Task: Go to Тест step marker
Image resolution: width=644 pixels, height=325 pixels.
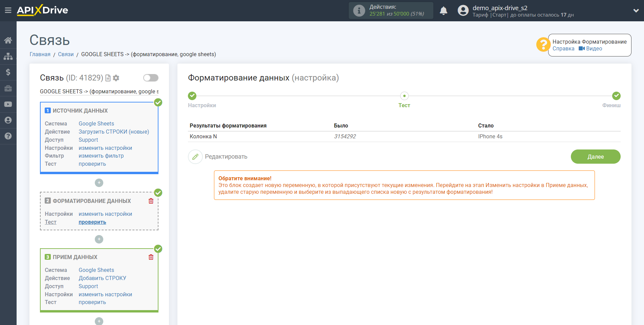Action: pos(404,96)
